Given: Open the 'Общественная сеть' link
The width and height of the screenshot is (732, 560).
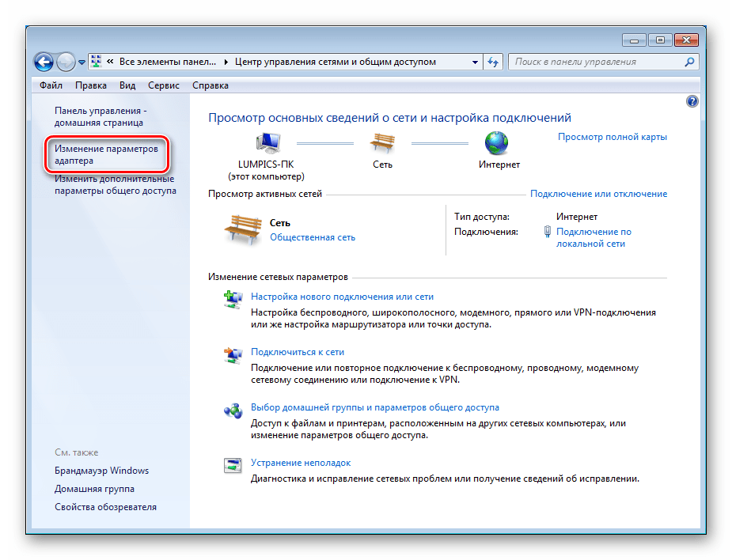Looking at the screenshot, I should (x=313, y=237).
